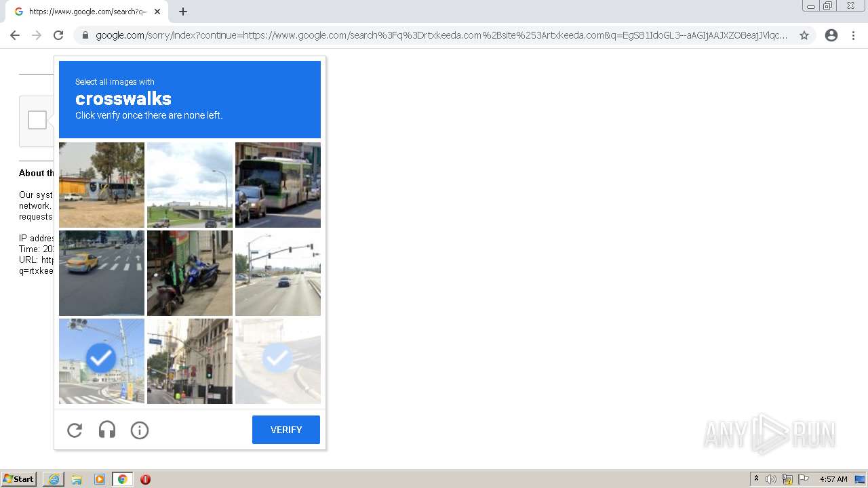Show hidden system tray icons
The height and width of the screenshot is (488, 868).
tap(756, 479)
